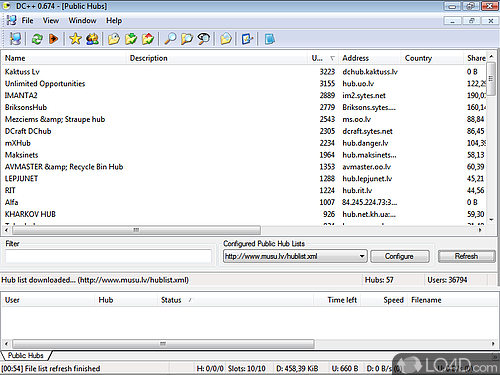Click the green Reconnect toolbar icon
This screenshot has height=375, width=500.
pyautogui.click(x=37, y=39)
